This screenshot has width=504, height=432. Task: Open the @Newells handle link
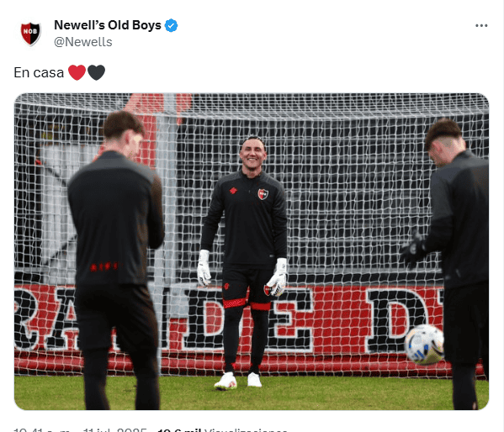[x=83, y=42]
